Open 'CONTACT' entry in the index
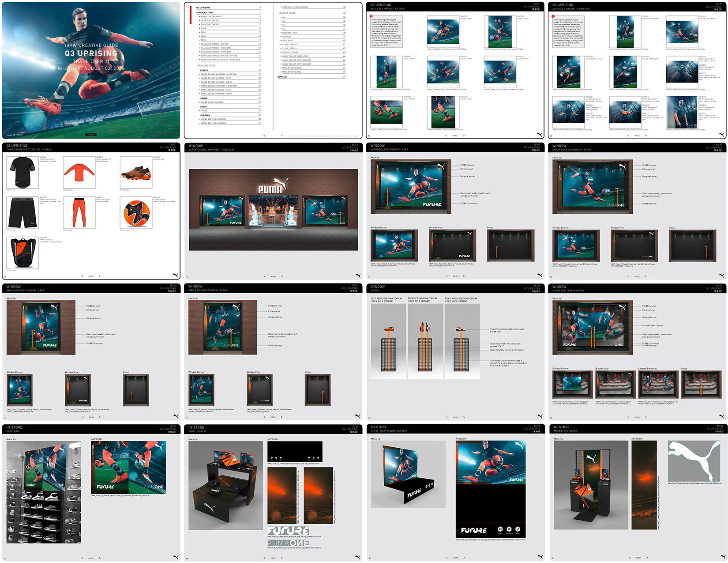Image resolution: width=728 pixels, height=563 pixels. (311, 77)
